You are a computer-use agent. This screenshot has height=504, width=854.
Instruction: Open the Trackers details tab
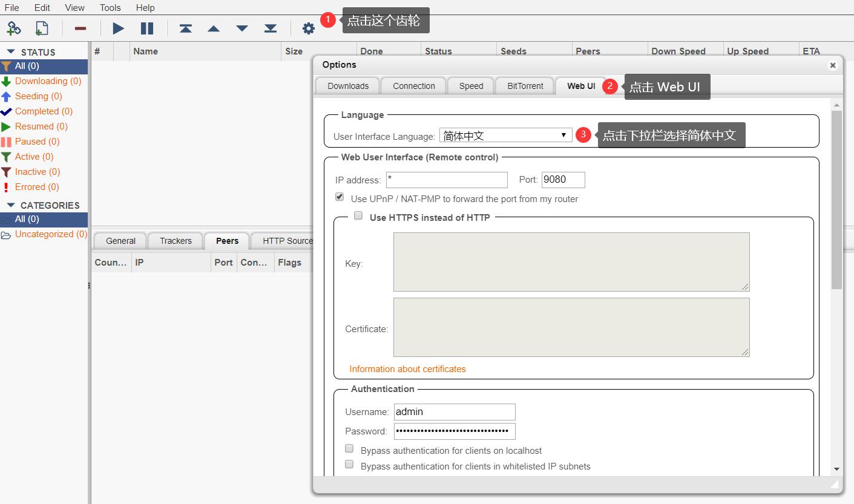pos(176,241)
